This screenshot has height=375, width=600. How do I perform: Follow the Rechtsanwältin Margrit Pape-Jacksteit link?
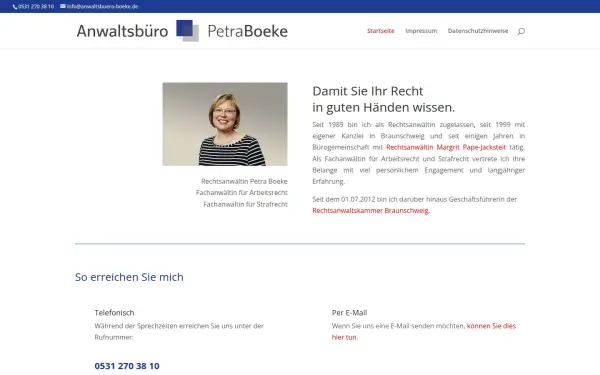click(446, 147)
